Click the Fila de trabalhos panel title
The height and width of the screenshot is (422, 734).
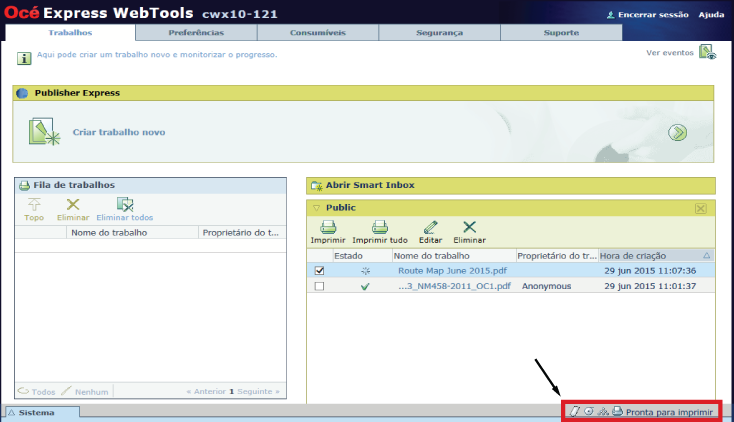74,185
